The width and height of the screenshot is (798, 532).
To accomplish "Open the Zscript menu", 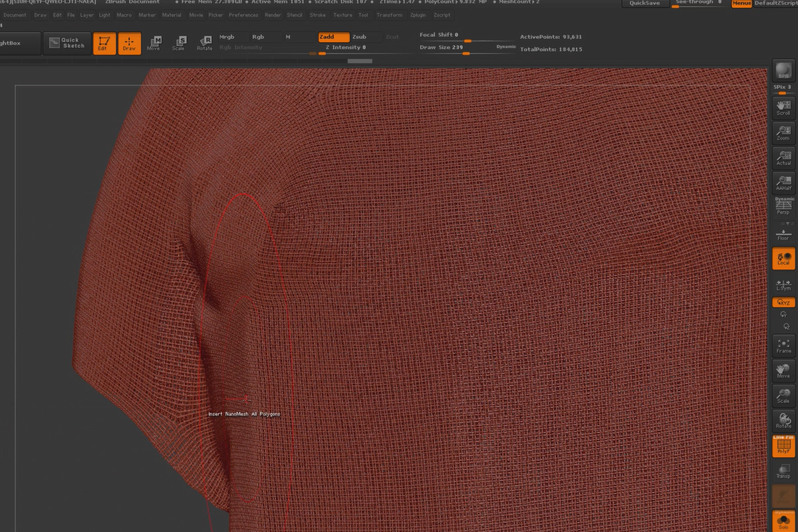I will tap(441, 15).
